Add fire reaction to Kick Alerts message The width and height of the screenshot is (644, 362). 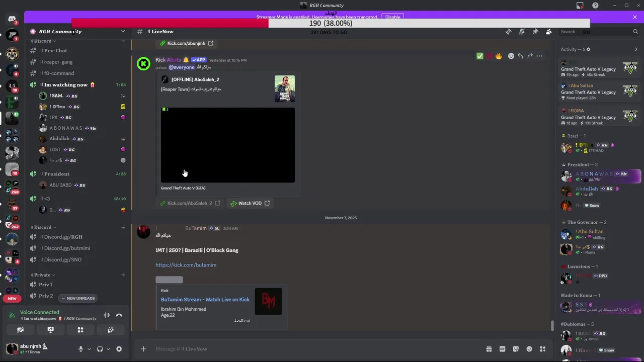point(499,56)
